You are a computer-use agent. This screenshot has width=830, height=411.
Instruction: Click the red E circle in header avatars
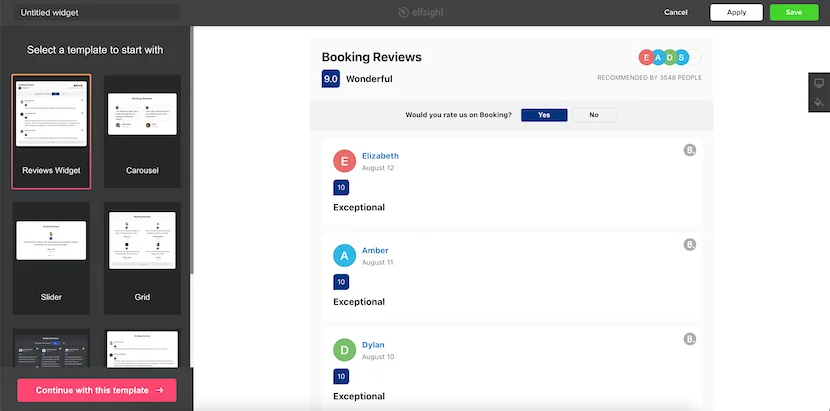(x=646, y=57)
